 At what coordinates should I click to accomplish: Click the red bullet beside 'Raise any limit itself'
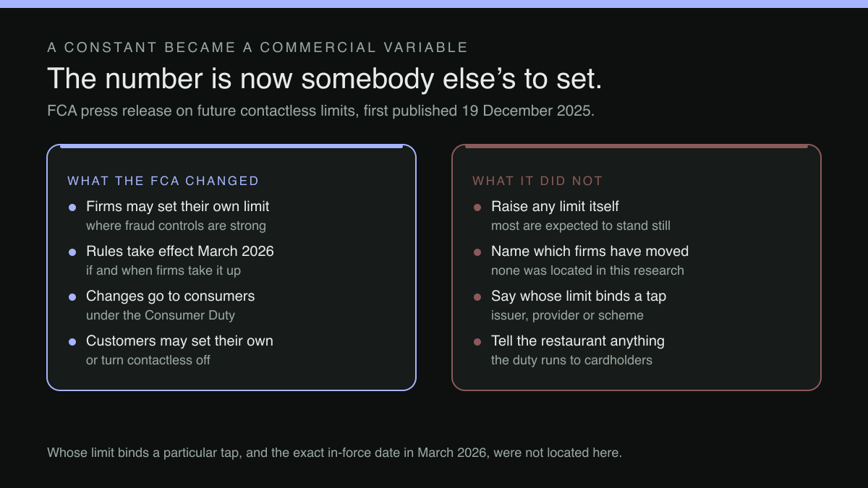pyautogui.click(x=477, y=207)
